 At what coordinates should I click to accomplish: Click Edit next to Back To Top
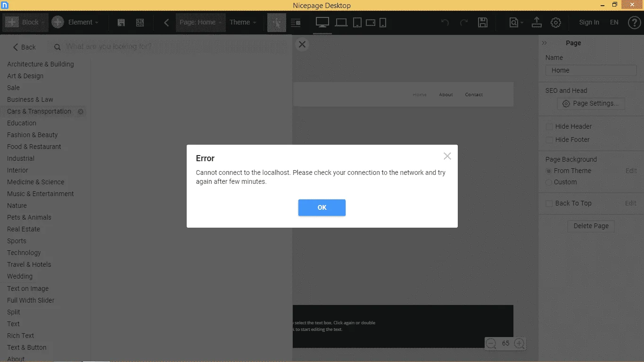click(x=631, y=203)
